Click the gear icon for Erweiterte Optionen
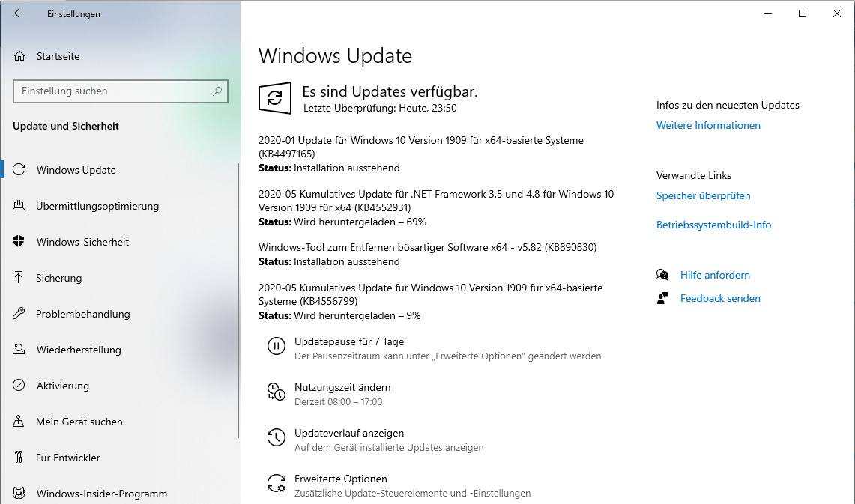Screen dimensions: 855x504 pyautogui.click(x=277, y=483)
